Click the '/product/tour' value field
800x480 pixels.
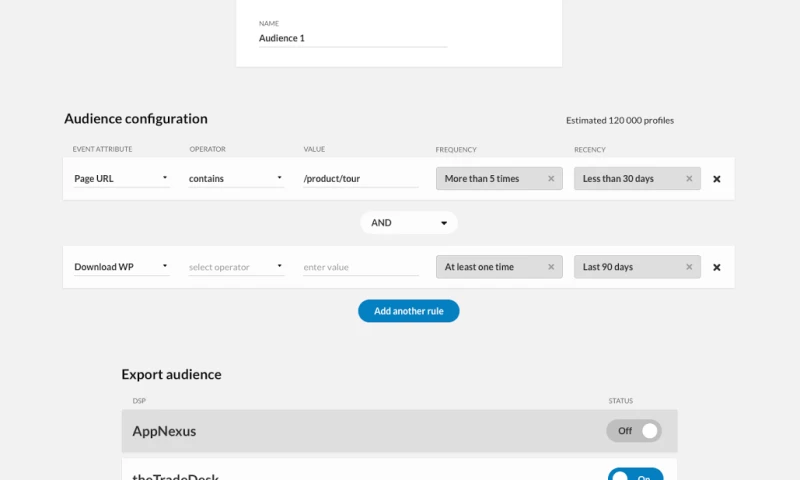pyautogui.click(x=360, y=179)
